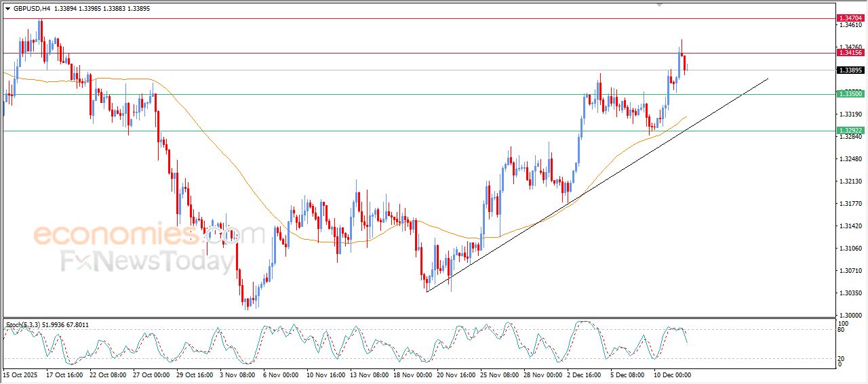Click the red 1.34704 price tag

pos(850,18)
